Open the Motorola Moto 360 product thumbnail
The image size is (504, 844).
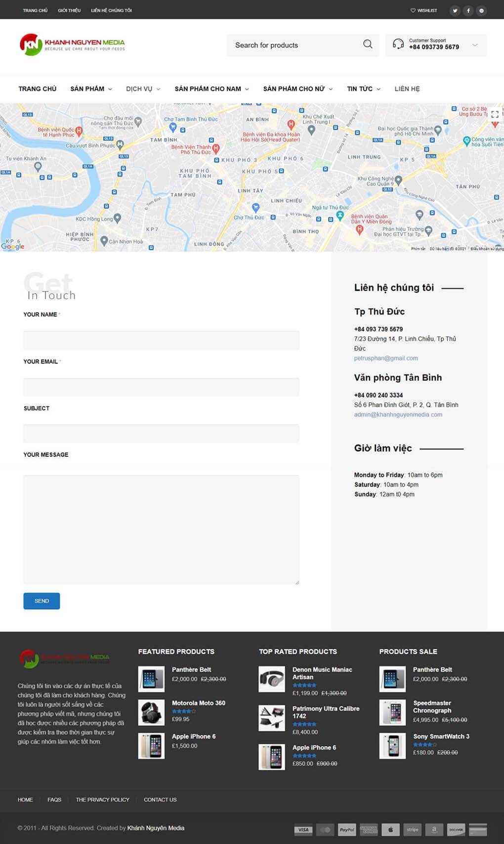coord(151,712)
